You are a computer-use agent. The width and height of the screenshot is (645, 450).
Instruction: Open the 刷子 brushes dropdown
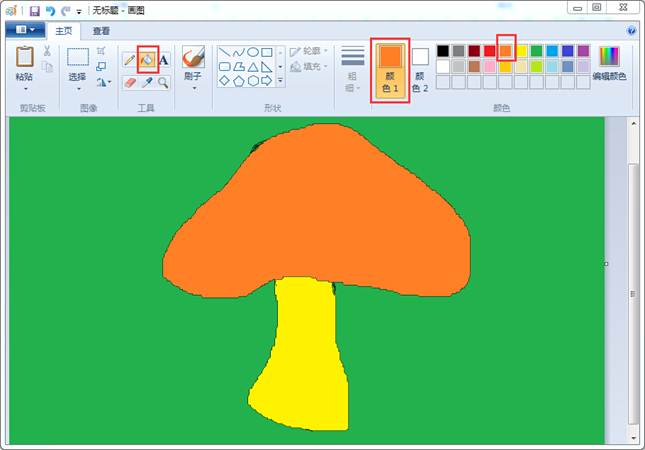(x=193, y=87)
